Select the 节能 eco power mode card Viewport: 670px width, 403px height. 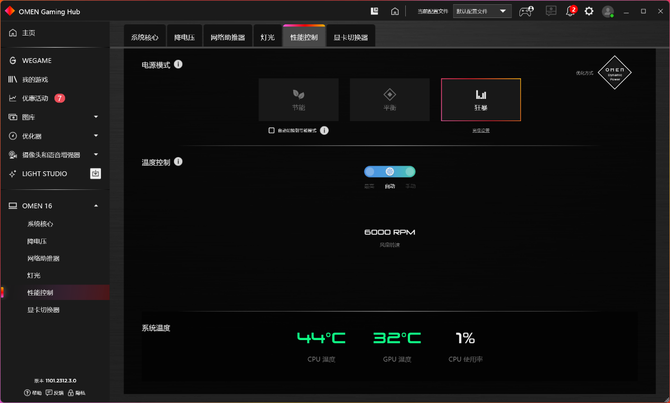pyautogui.click(x=299, y=100)
